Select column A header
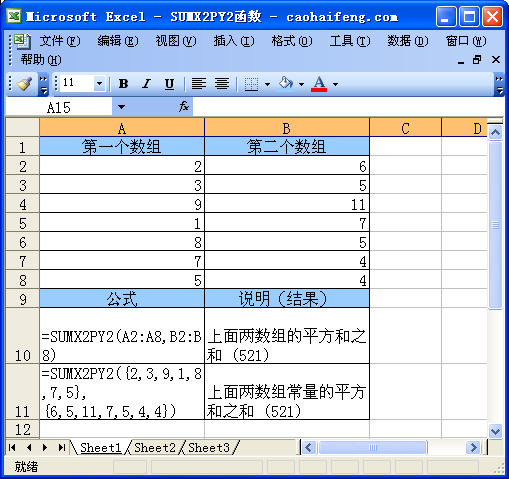This screenshot has width=509, height=479. [x=122, y=128]
